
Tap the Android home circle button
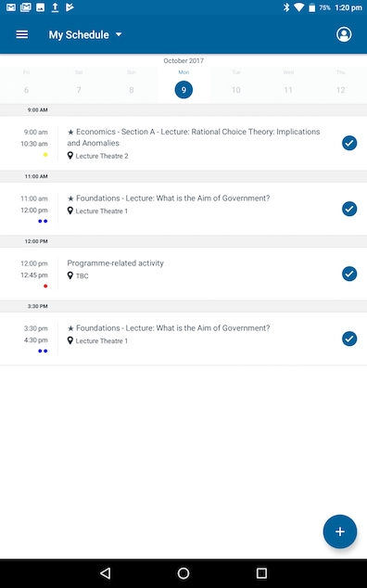(183, 573)
